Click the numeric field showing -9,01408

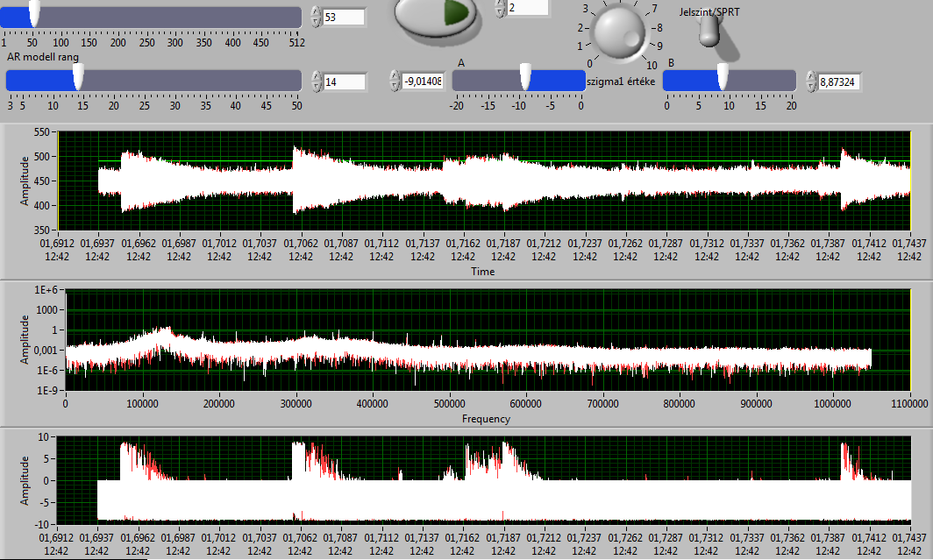click(x=423, y=81)
